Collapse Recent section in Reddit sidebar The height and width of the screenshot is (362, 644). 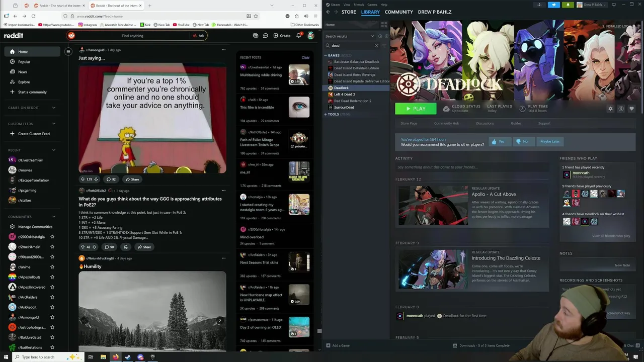point(54,150)
